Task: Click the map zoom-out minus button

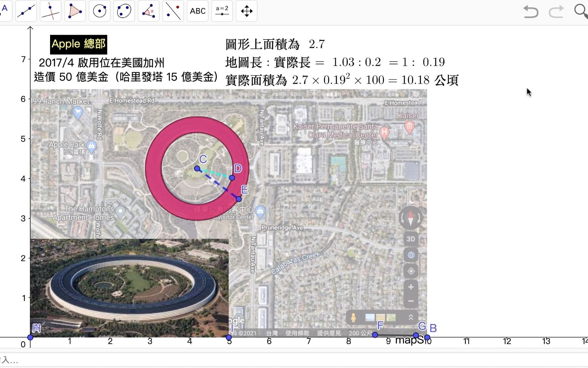Action: pos(411,301)
